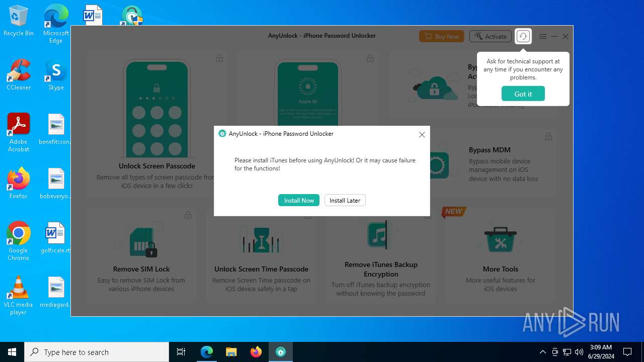This screenshot has width=644, height=362.
Task: Show hidden system tray icons
Action: tap(542, 352)
